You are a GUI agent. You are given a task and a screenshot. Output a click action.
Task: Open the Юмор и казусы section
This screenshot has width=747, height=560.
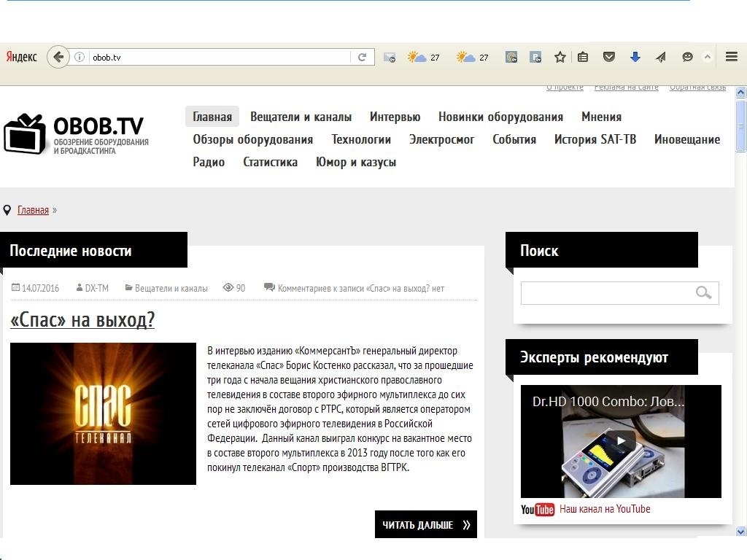pyautogui.click(x=355, y=162)
